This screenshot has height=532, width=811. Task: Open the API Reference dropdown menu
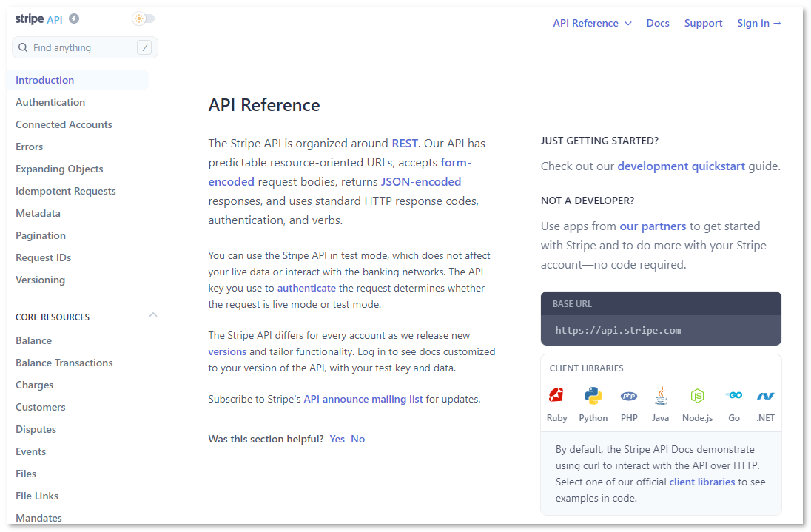592,23
